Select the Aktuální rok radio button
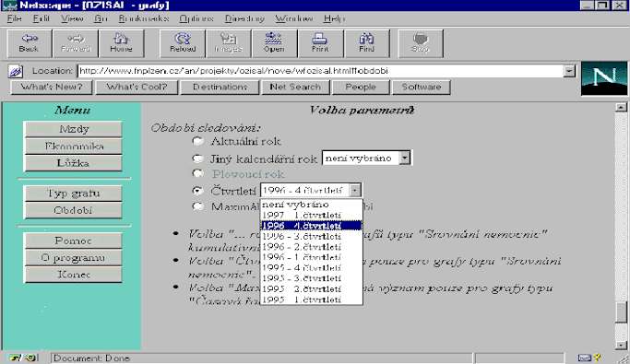This screenshot has height=364, width=630. [x=197, y=141]
